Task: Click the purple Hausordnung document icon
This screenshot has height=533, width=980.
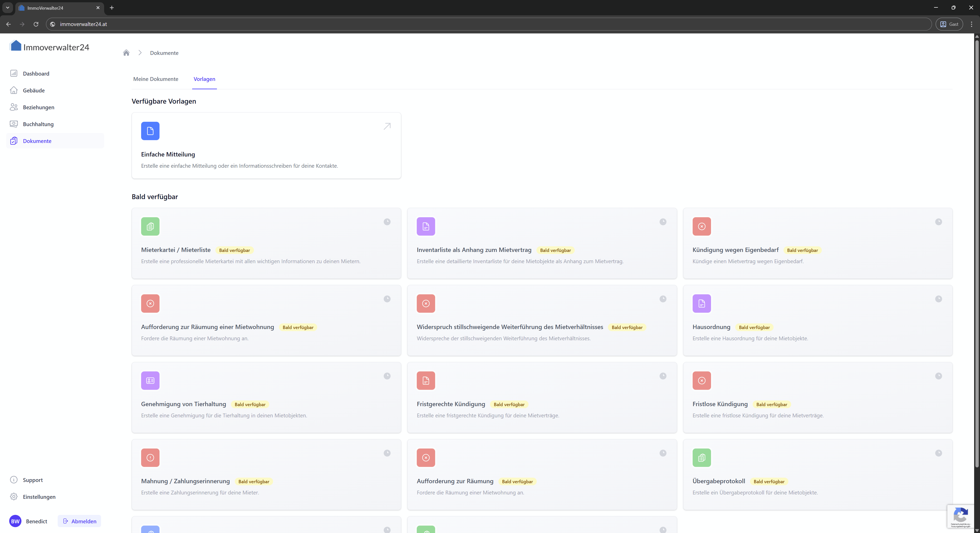Action: 701,304
